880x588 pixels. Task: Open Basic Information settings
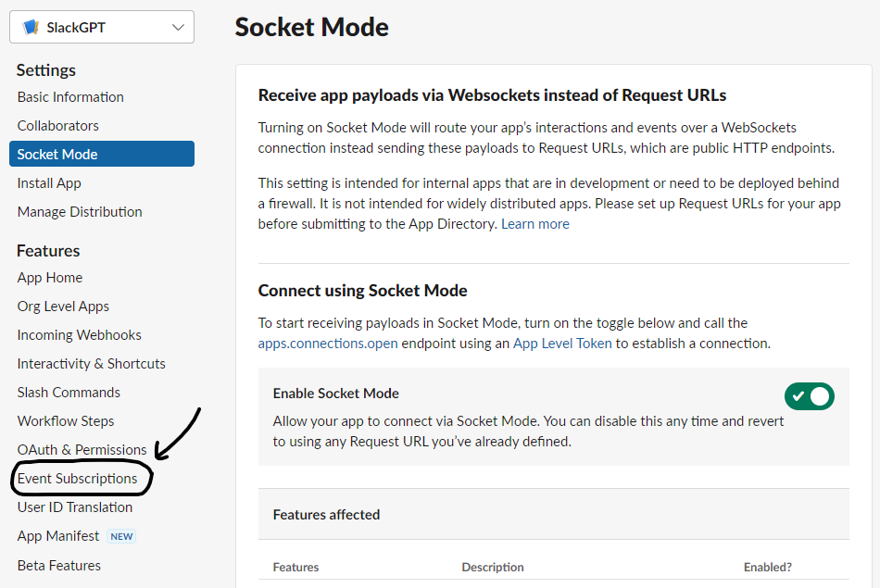tap(70, 97)
